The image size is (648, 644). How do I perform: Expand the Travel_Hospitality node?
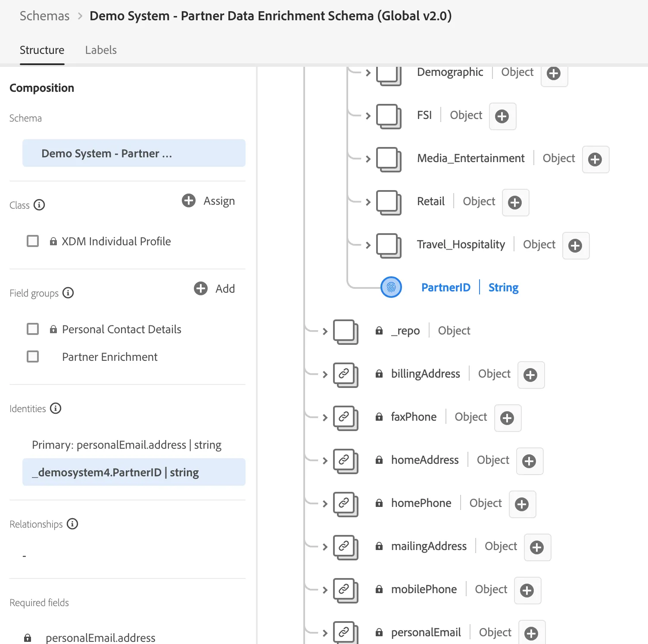pyautogui.click(x=368, y=245)
